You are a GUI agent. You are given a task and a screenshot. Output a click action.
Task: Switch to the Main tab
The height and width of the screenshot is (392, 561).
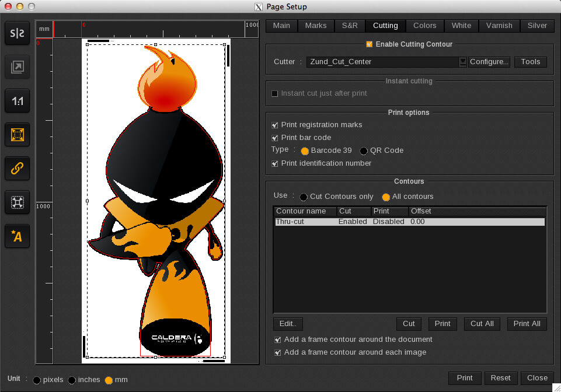(281, 26)
